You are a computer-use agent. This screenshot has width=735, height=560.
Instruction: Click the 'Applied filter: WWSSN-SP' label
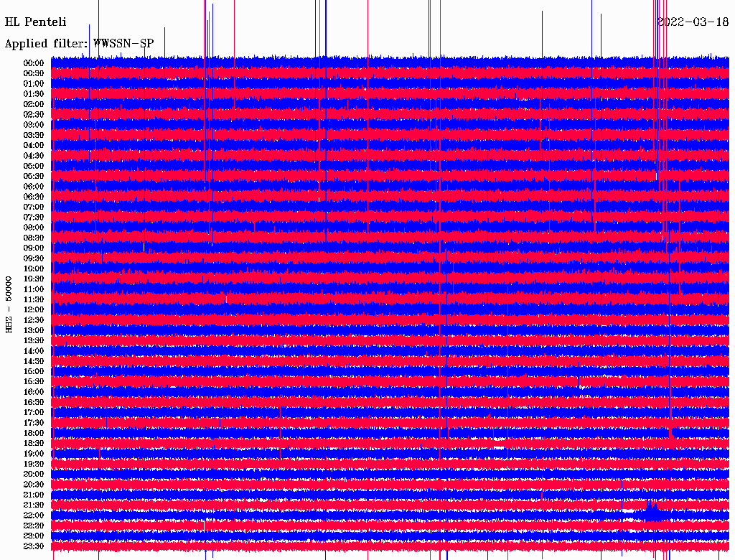79,44
